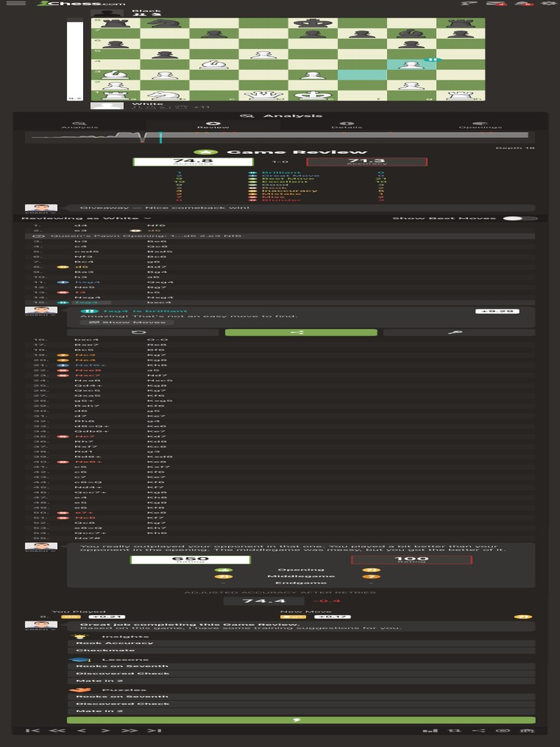Click the Game Review star icon
The width and height of the screenshot is (560, 747).
pyautogui.click(x=206, y=152)
